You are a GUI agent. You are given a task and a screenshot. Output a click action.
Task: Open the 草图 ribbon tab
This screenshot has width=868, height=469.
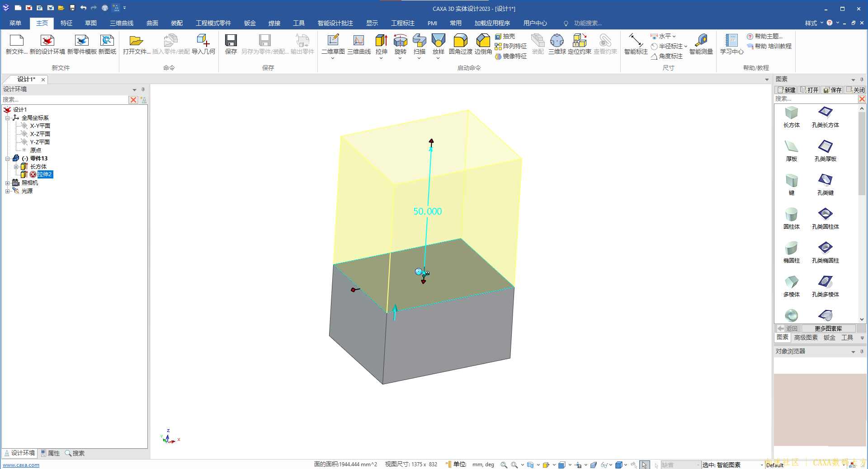(91, 23)
